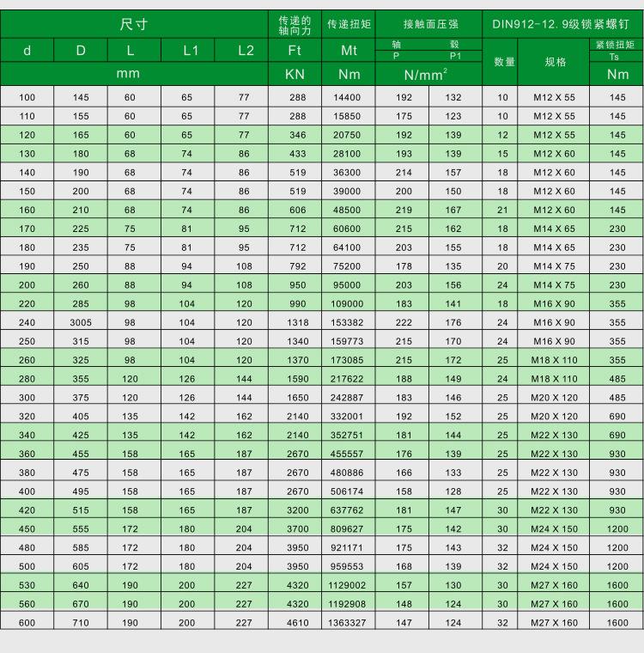Click the d value 600
Viewport: 644px width, 653px height.
[x=27, y=623]
